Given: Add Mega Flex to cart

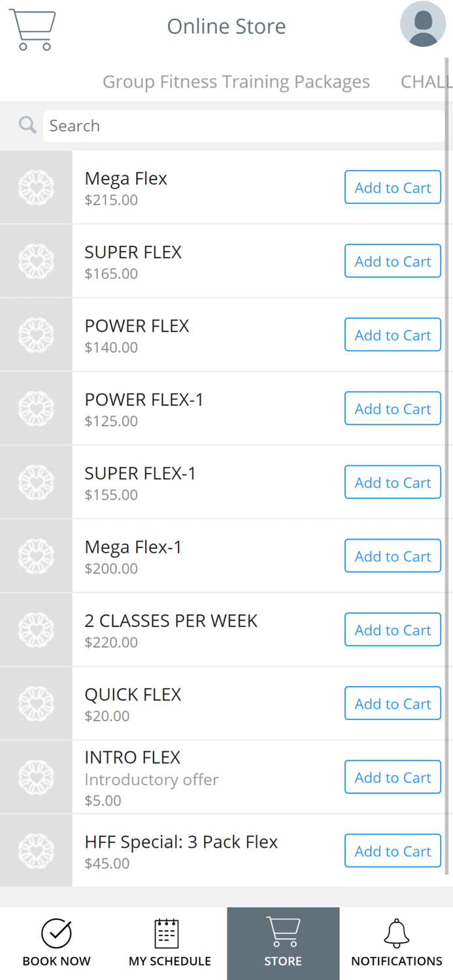Looking at the screenshot, I should point(392,187).
